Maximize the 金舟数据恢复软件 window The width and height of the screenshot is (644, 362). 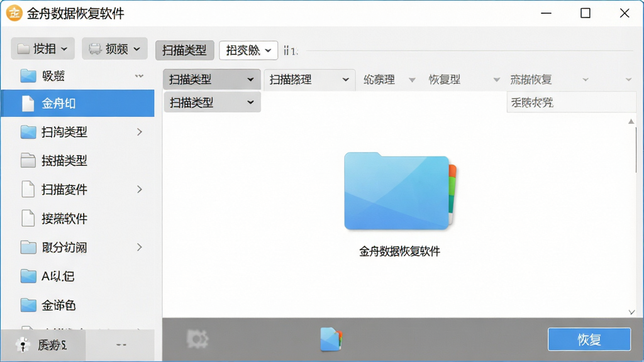pos(586,13)
